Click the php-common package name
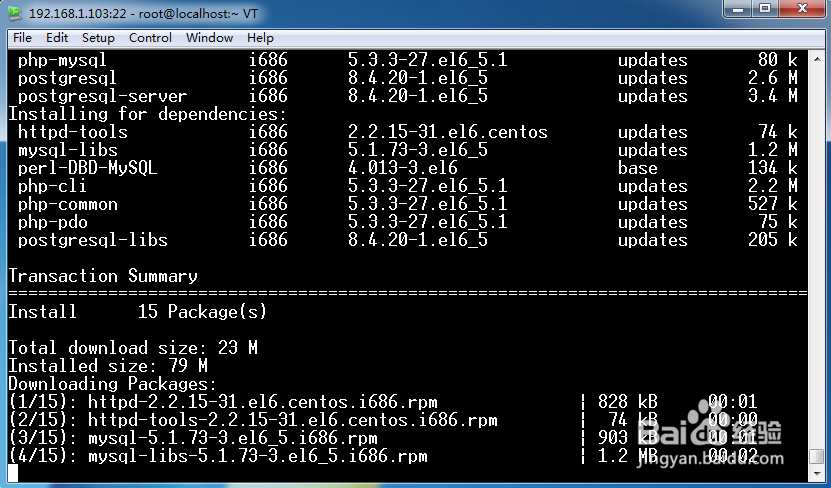This screenshot has width=831, height=488. pos(67,204)
